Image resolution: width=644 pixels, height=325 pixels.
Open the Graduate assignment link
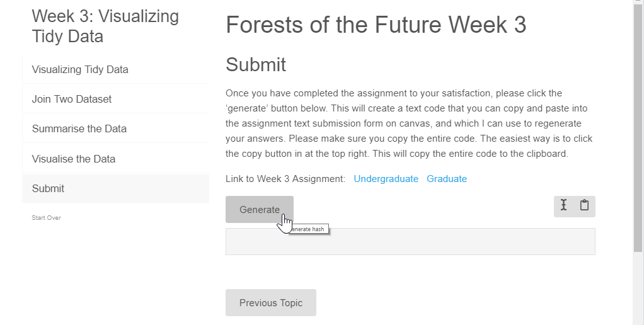446,179
